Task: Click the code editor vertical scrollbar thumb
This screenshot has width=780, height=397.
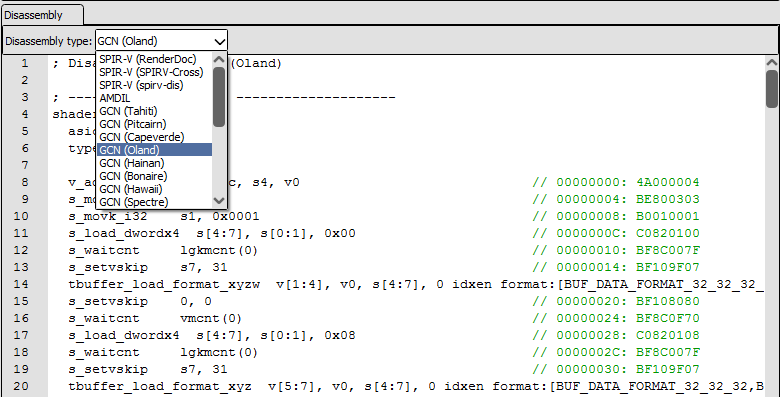Action: pyautogui.click(x=772, y=89)
